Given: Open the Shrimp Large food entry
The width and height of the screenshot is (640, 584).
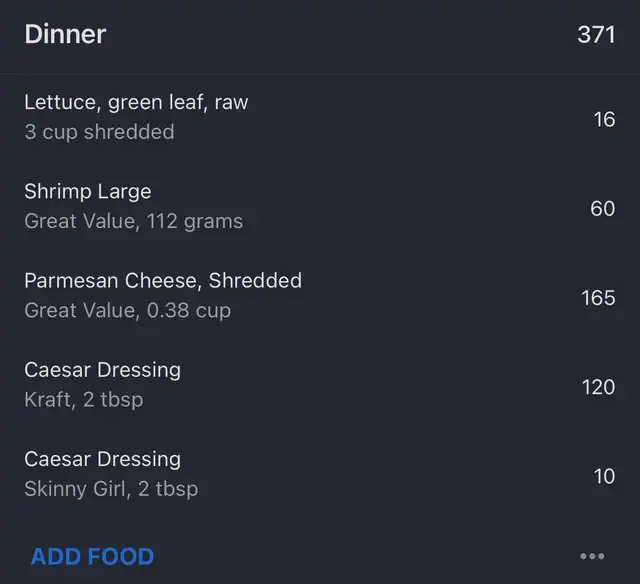Looking at the screenshot, I should point(320,207).
